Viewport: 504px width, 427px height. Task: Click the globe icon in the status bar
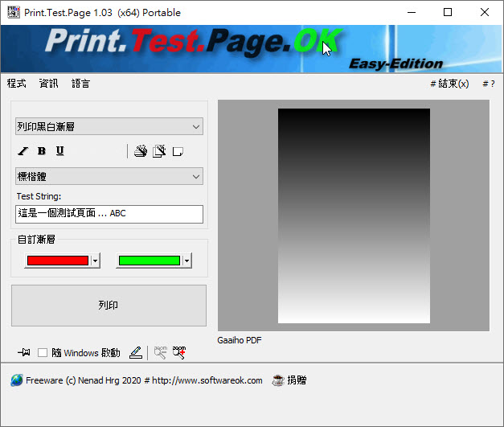coord(16,380)
